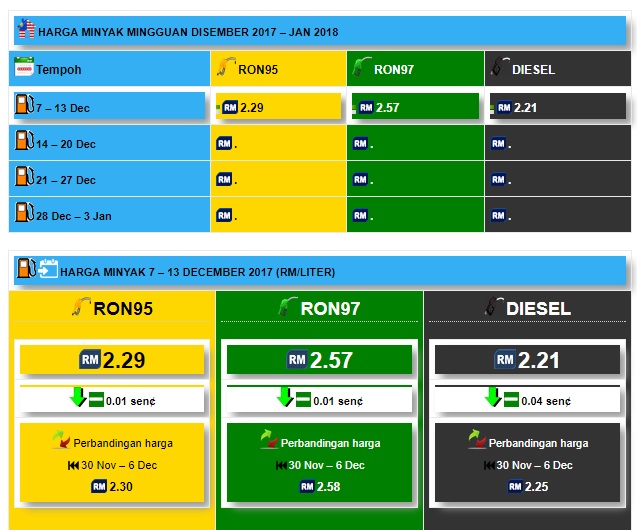Click fuel pump icon for 28 Dec – 3 Jan
The width and height of the screenshot is (637, 530).
[x=23, y=215]
